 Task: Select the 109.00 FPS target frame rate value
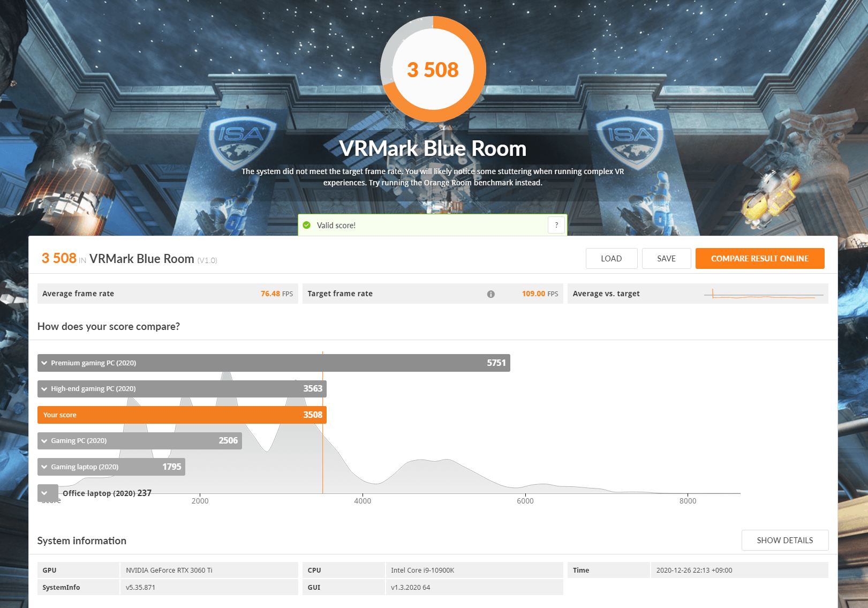(540, 294)
